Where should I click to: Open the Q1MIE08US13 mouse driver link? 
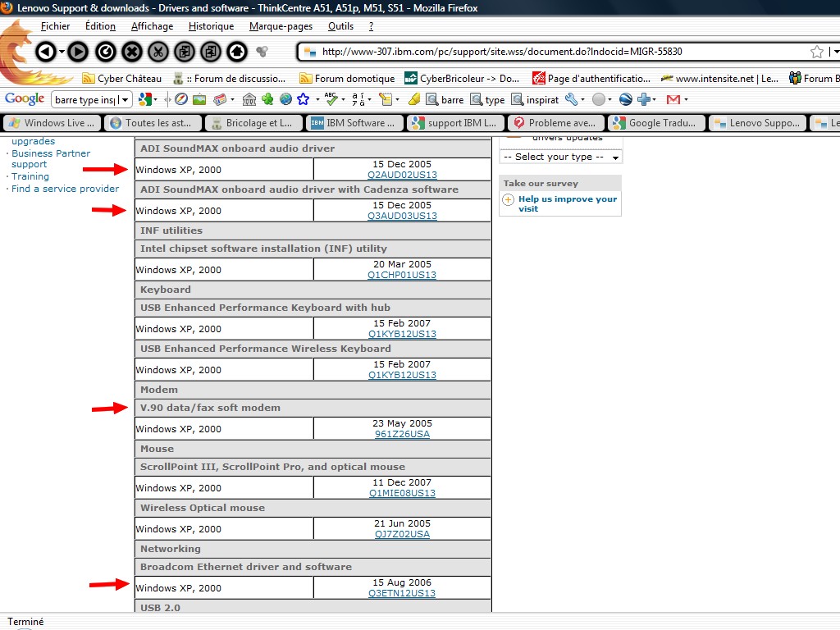(x=402, y=493)
